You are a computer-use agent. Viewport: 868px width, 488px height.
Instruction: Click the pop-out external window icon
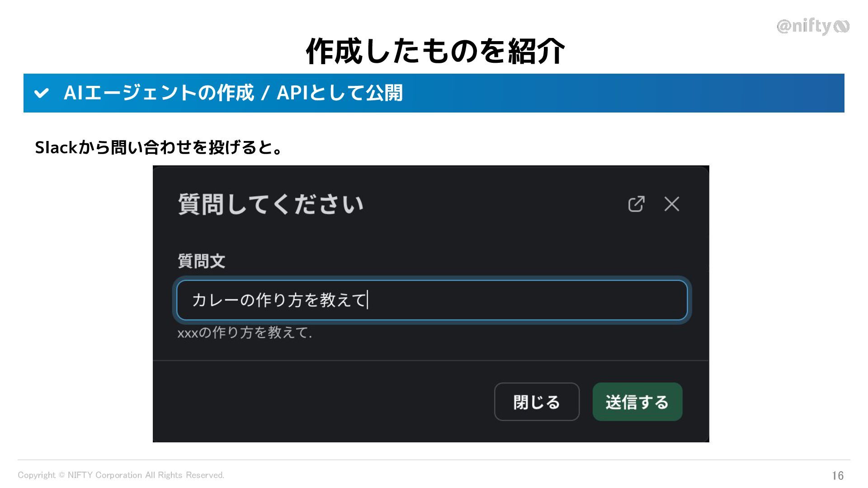pyautogui.click(x=636, y=204)
